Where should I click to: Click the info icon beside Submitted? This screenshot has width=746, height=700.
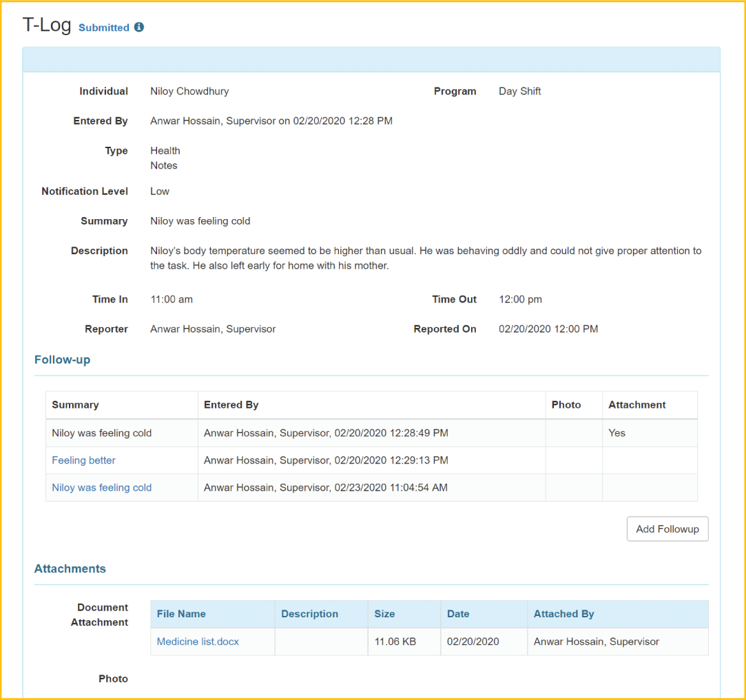click(x=139, y=27)
